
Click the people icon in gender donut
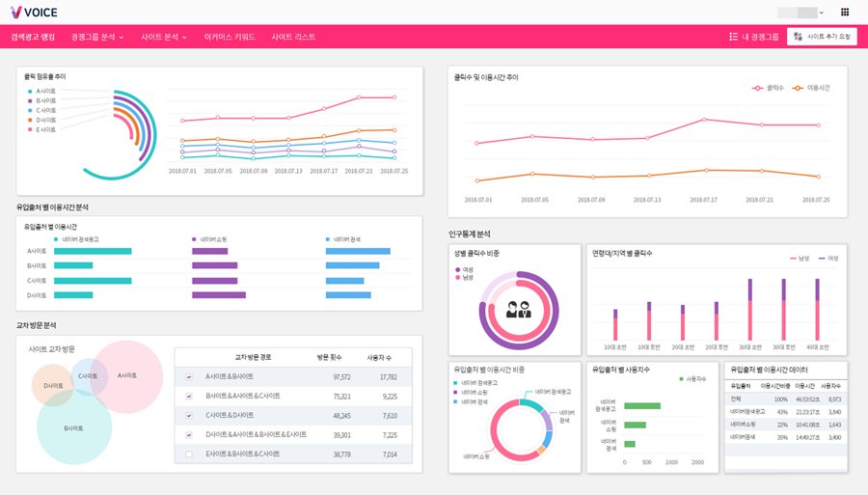tap(519, 310)
